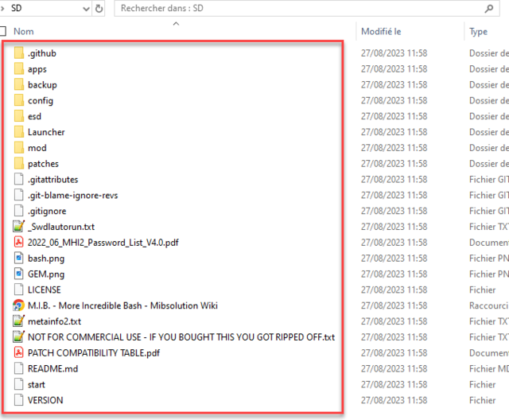Click the .git-blame-ignore-revs file icon
509x420 pixels.
coord(19,195)
